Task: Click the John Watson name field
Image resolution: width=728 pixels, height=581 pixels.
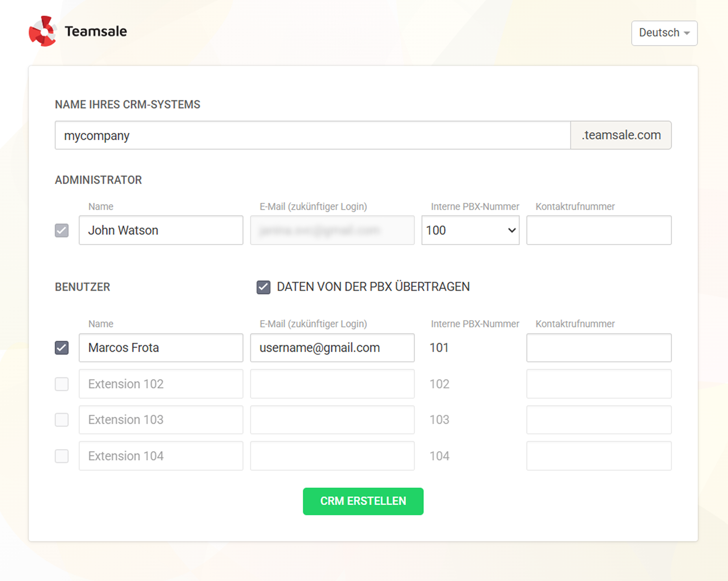Action: (x=160, y=230)
